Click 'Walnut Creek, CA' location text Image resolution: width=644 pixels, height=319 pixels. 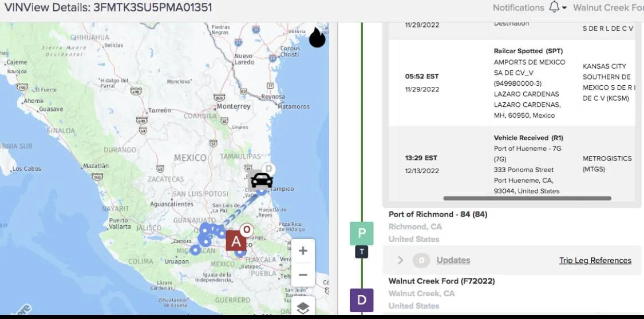tap(422, 293)
